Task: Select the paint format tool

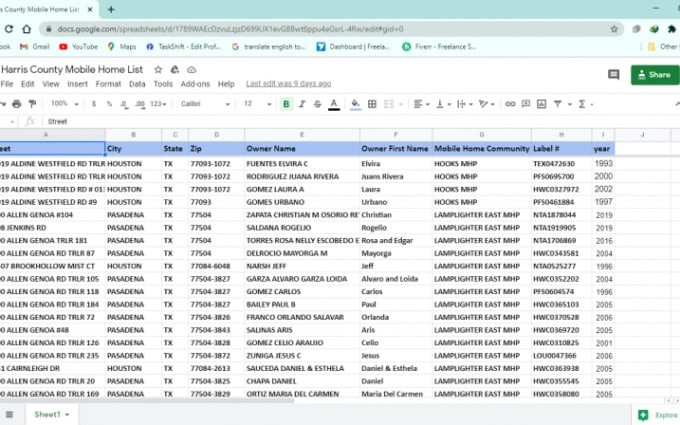Action: tap(32, 104)
